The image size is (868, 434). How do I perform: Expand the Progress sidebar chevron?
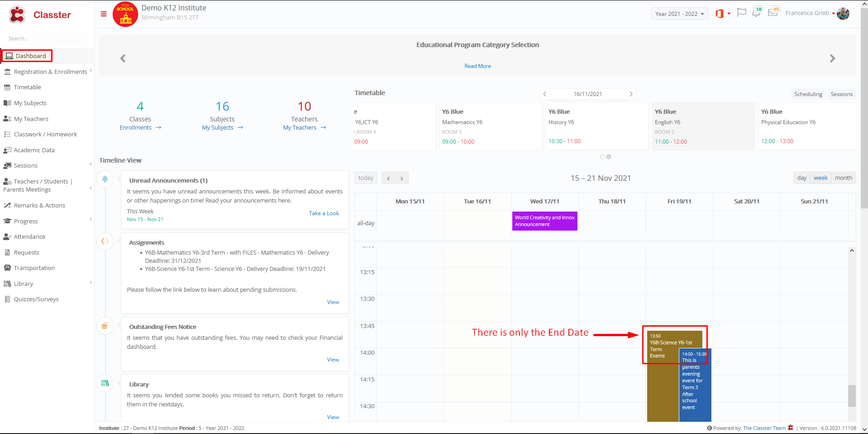coord(91,220)
